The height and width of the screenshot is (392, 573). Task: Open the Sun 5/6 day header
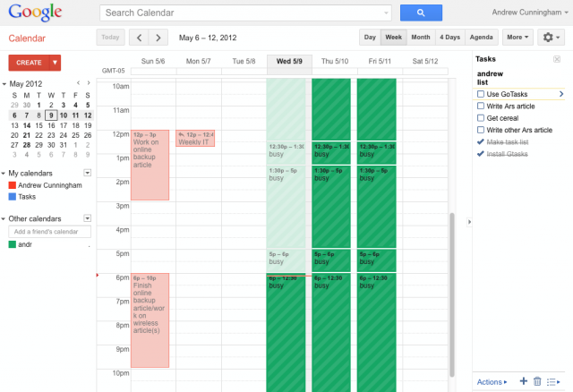click(153, 61)
